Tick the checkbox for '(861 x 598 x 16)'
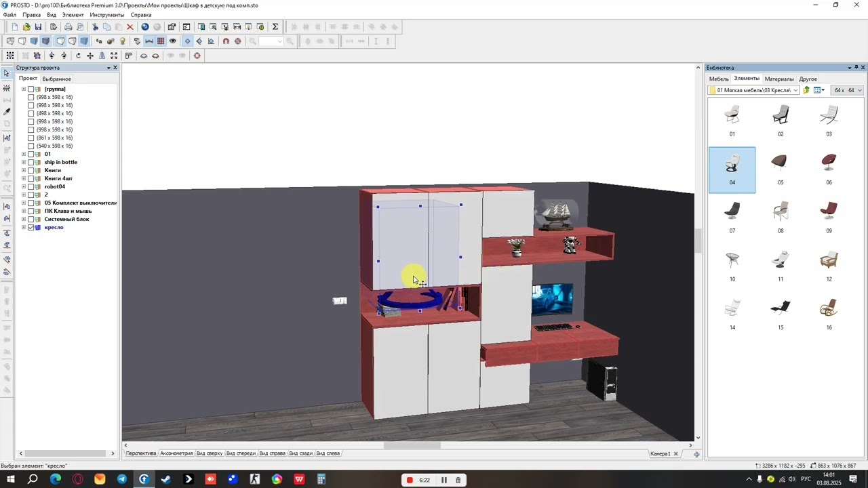This screenshot has width=868, height=488. 31,138
